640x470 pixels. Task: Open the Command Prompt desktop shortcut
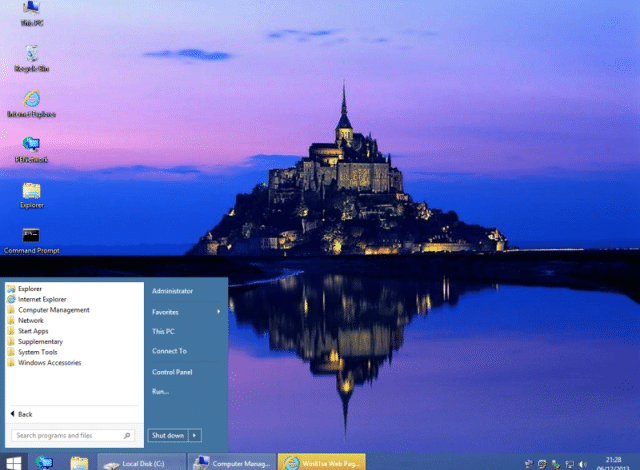31,241
